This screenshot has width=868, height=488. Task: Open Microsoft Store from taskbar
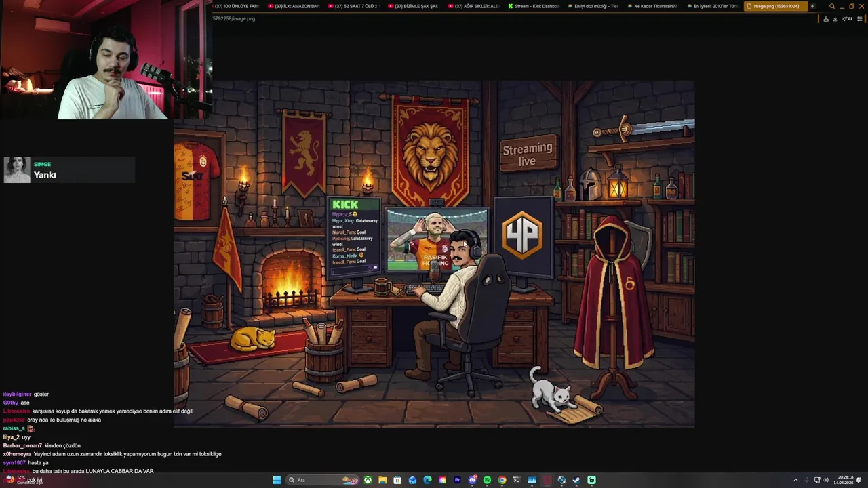[397, 480]
